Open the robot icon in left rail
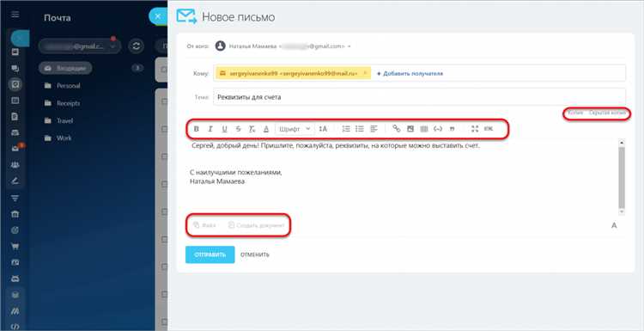The height and width of the screenshot is (331, 644). click(x=15, y=279)
